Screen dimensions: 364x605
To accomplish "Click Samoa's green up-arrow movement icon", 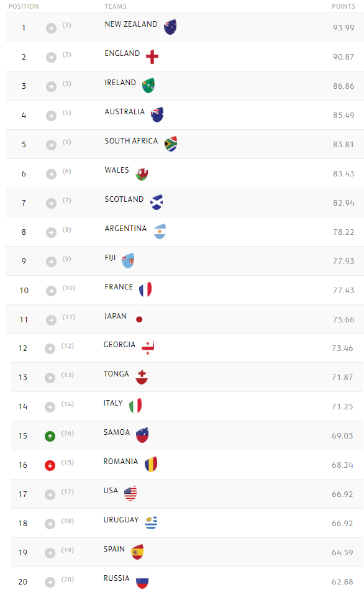I will click(x=50, y=437).
